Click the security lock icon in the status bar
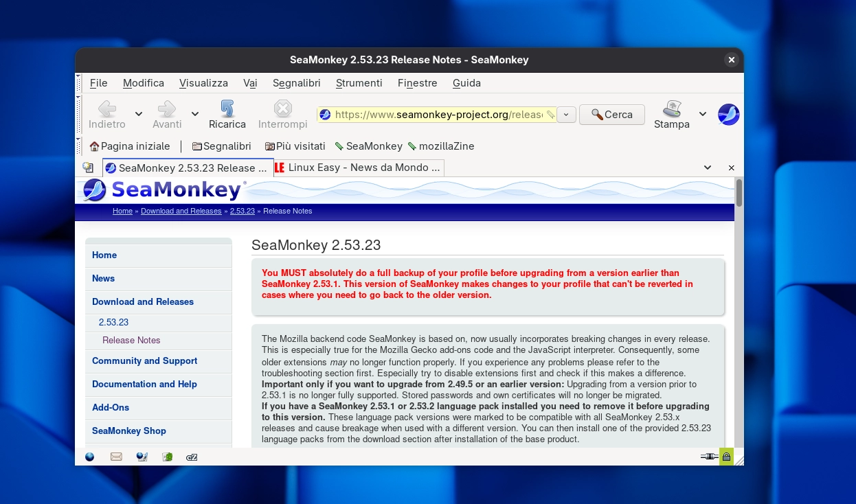Screen dimensions: 856x504 point(726,457)
